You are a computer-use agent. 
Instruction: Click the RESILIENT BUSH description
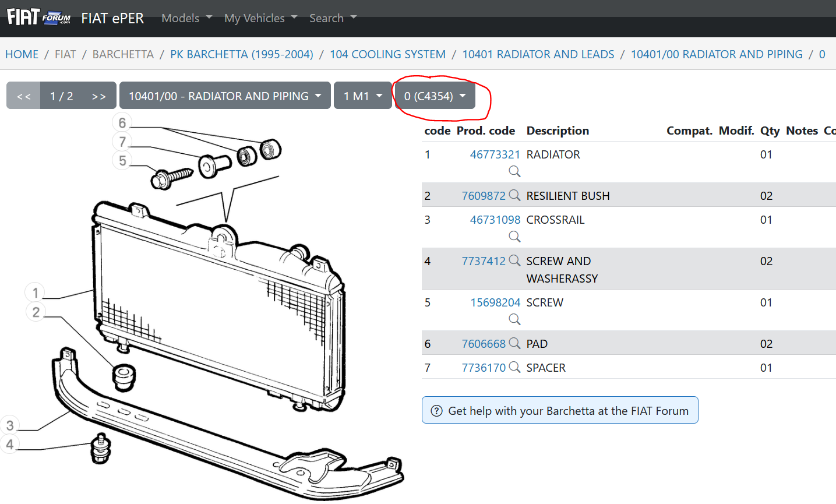click(568, 196)
